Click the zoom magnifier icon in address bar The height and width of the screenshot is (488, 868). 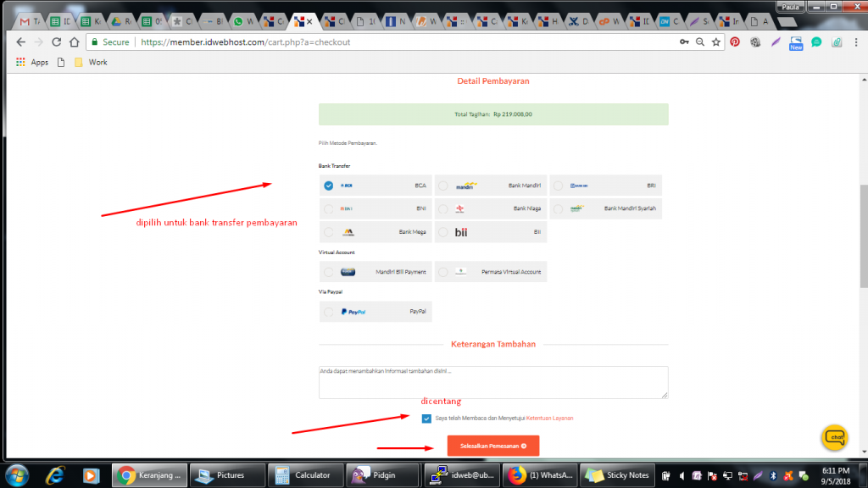tap(700, 42)
